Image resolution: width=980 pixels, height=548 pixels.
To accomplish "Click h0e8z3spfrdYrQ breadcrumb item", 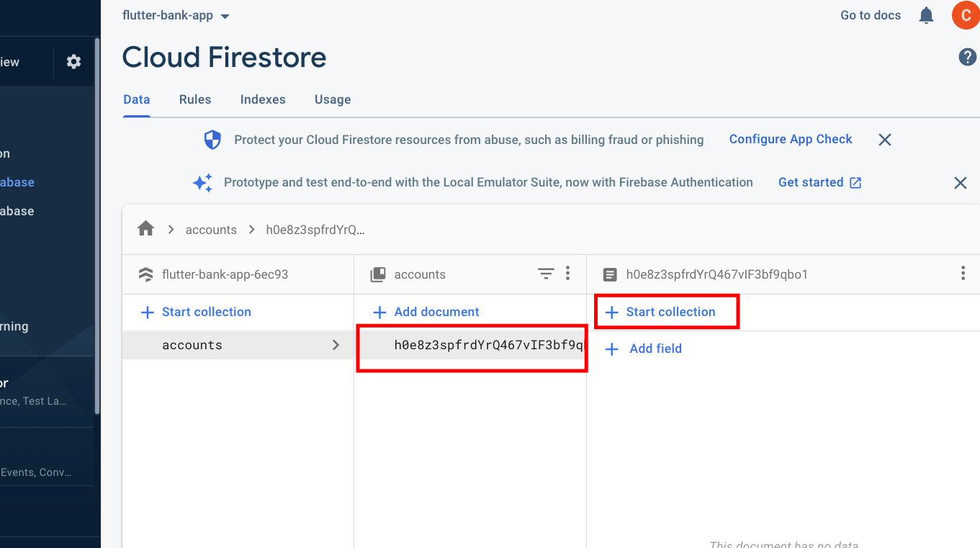I will (x=315, y=230).
